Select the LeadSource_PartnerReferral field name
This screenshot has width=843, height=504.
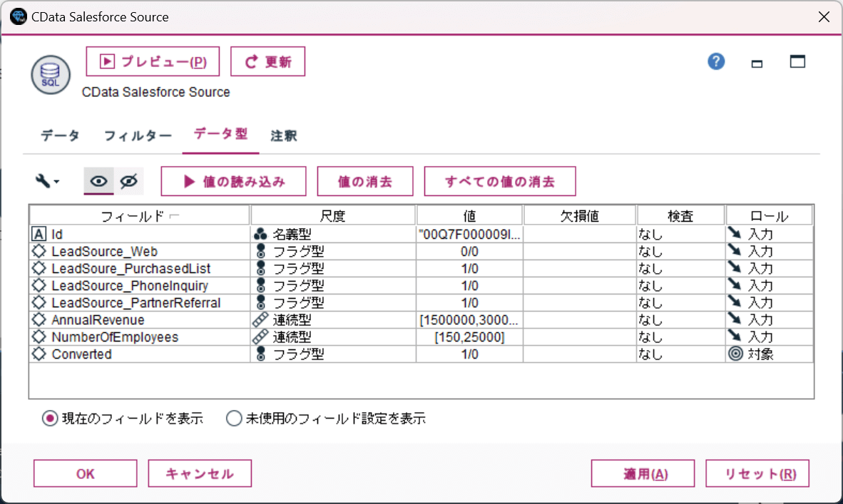click(136, 302)
